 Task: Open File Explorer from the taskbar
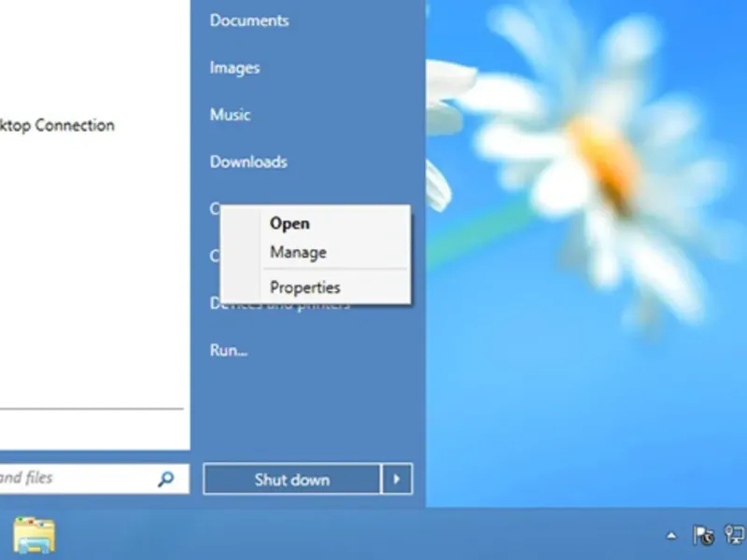tap(35, 535)
